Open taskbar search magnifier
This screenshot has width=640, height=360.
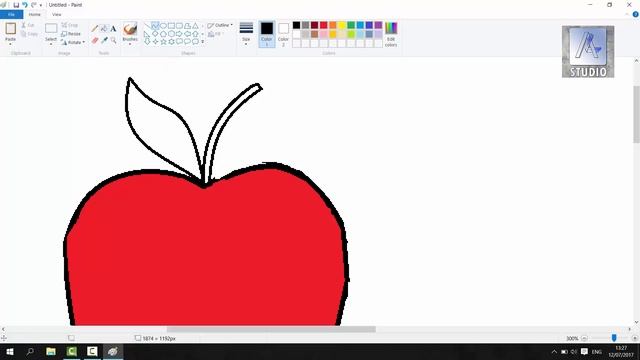[30, 351]
